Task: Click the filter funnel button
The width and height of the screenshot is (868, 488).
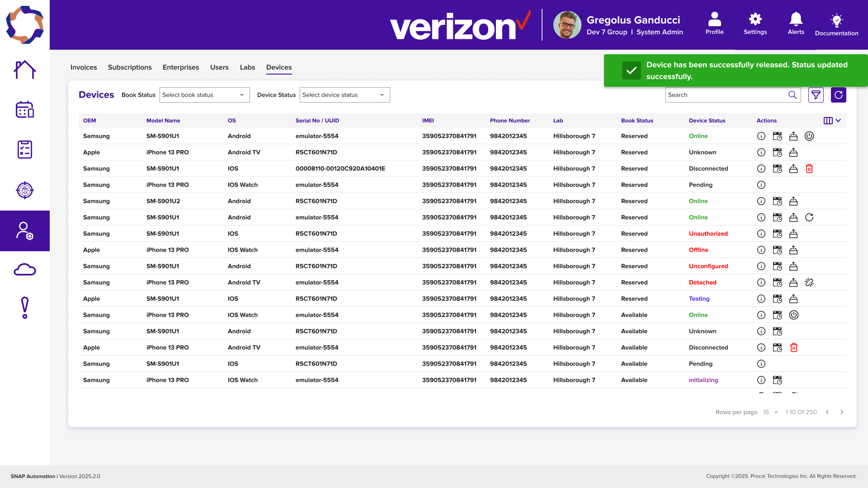Action: click(816, 95)
